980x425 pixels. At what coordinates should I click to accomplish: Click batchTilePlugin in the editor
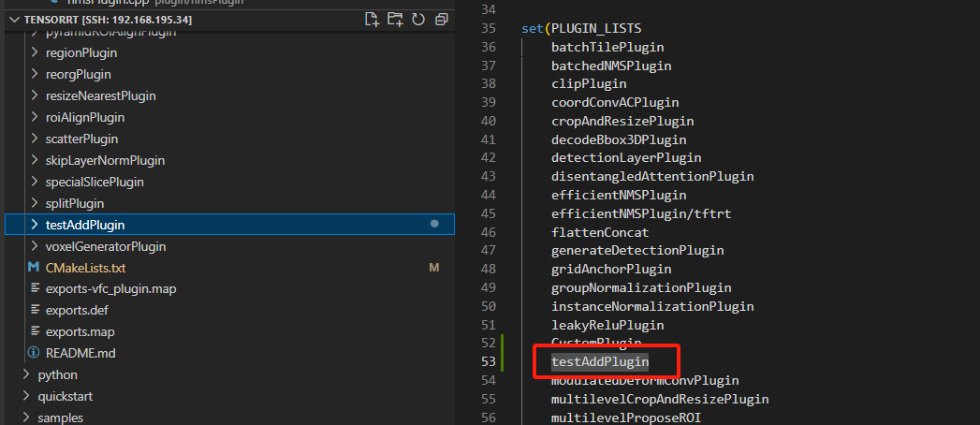607,48
